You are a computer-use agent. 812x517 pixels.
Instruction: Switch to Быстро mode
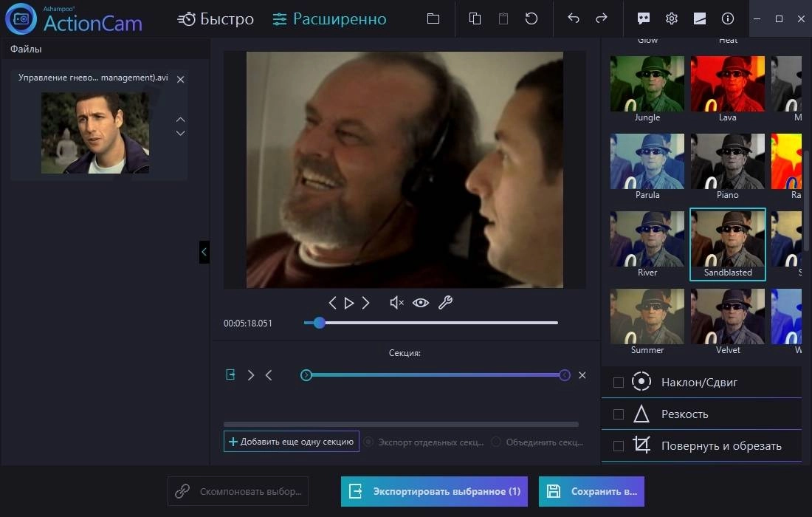tap(216, 19)
